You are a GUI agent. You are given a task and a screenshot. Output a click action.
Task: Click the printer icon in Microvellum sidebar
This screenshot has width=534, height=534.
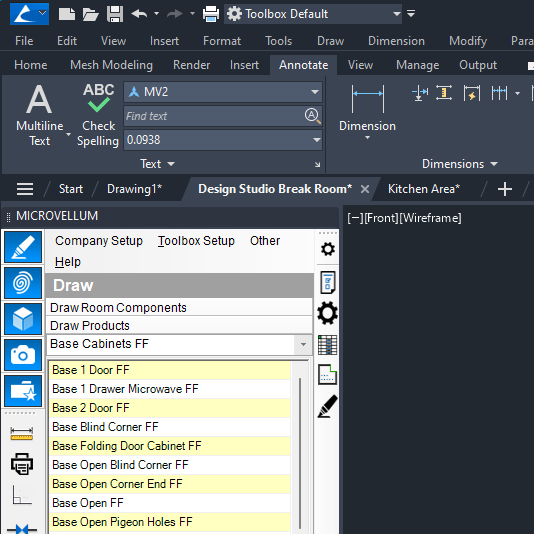22,464
